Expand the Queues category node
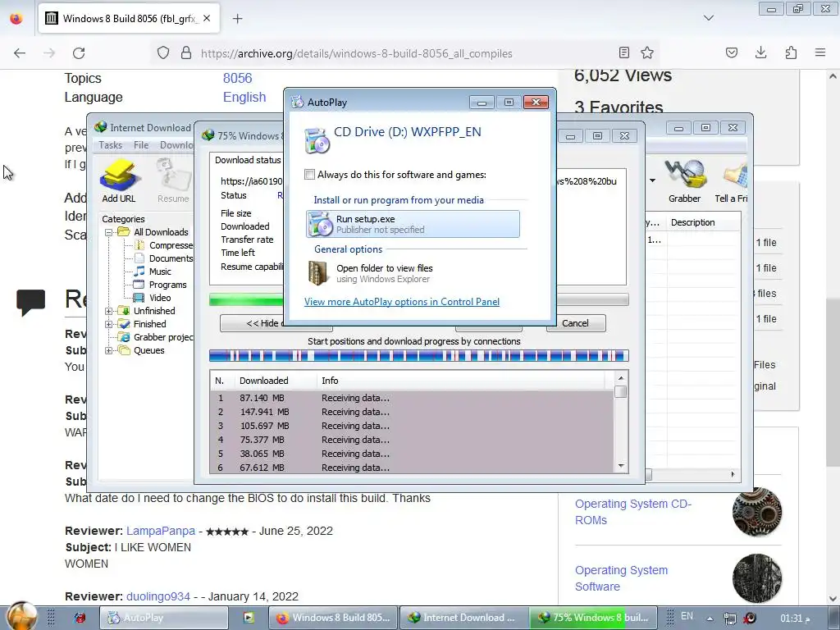 pyautogui.click(x=109, y=351)
